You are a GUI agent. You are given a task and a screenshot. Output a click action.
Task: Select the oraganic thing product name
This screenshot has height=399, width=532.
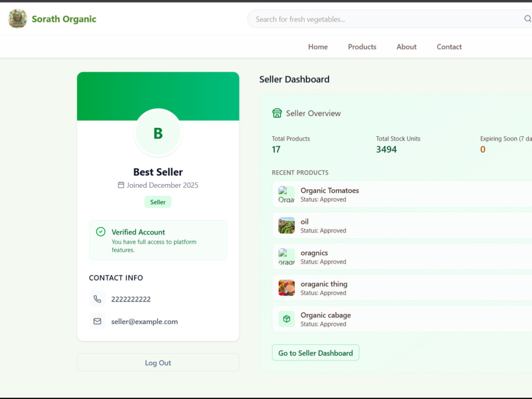(x=324, y=284)
